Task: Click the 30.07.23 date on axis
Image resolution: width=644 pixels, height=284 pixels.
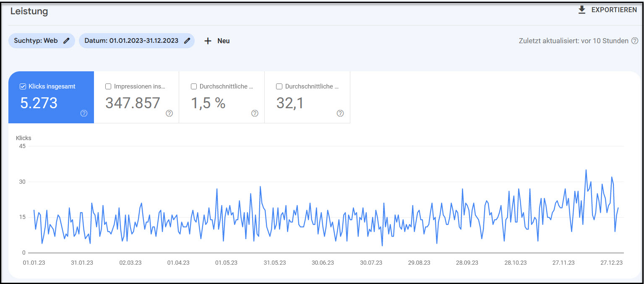Action: [371, 263]
